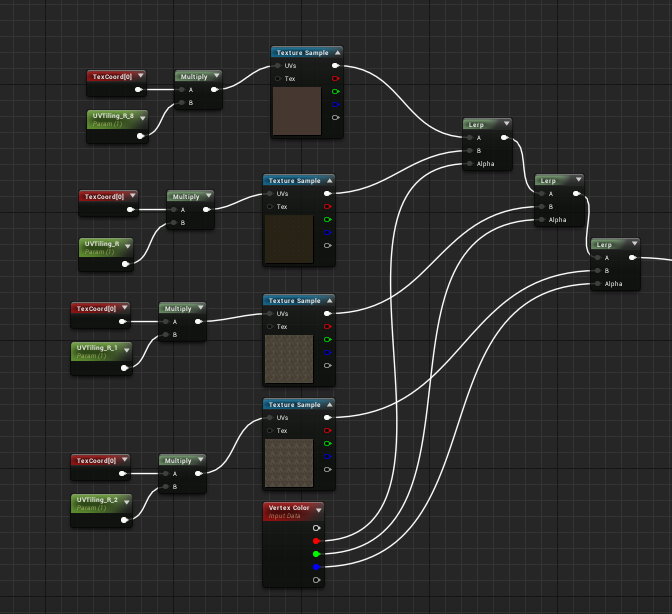Image resolution: width=672 pixels, height=614 pixels.
Task: Click the red output pin on Vertex Color
Action: point(316,541)
